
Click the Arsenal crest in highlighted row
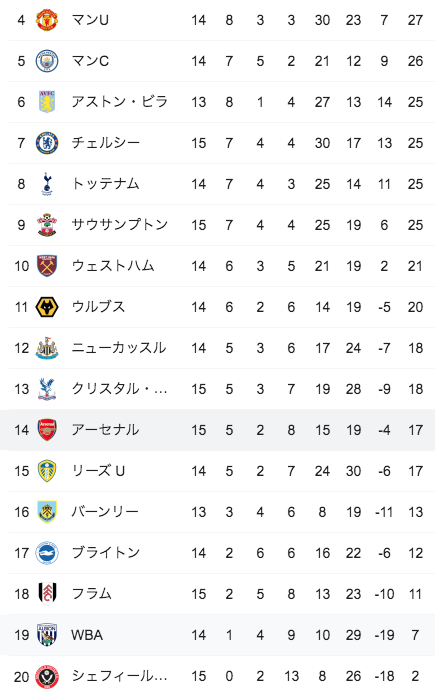click(x=47, y=430)
